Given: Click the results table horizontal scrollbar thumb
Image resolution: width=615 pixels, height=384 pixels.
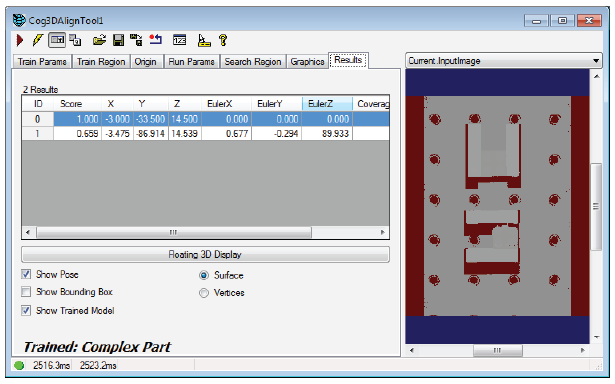Looking at the screenshot, I should [174, 232].
